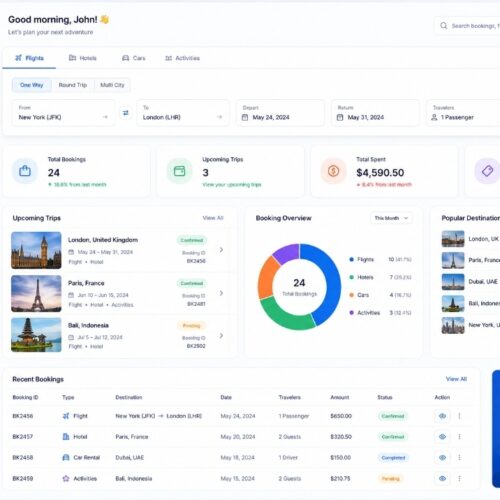
Task: View details of booking BK2456 eye icon
Action: 442,416
